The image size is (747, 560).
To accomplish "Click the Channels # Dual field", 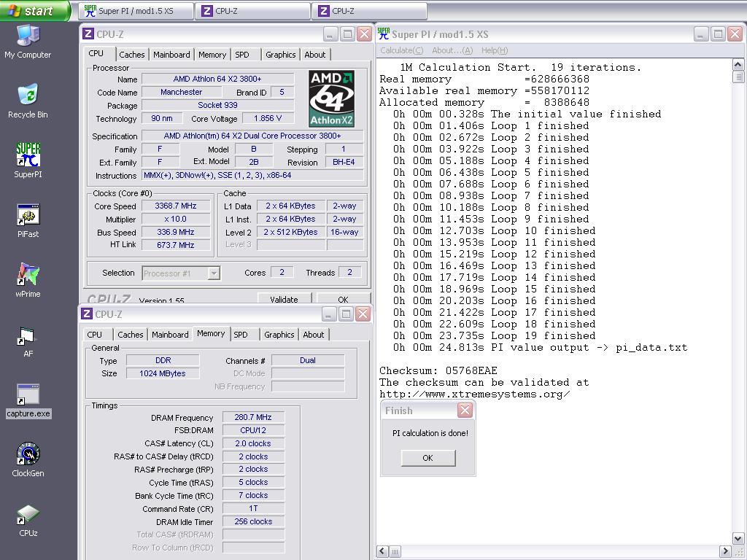I will pyautogui.click(x=308, y=360).
